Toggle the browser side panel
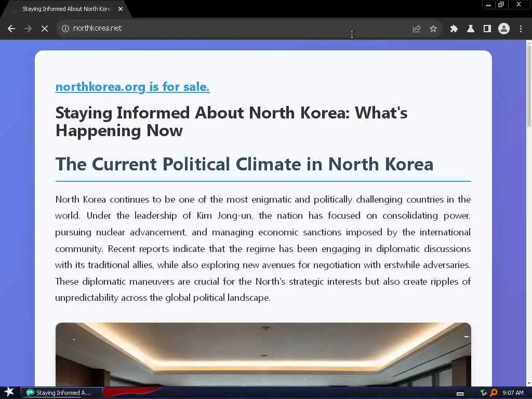Screen dimensions: 532x399 [x=487, y=29]
